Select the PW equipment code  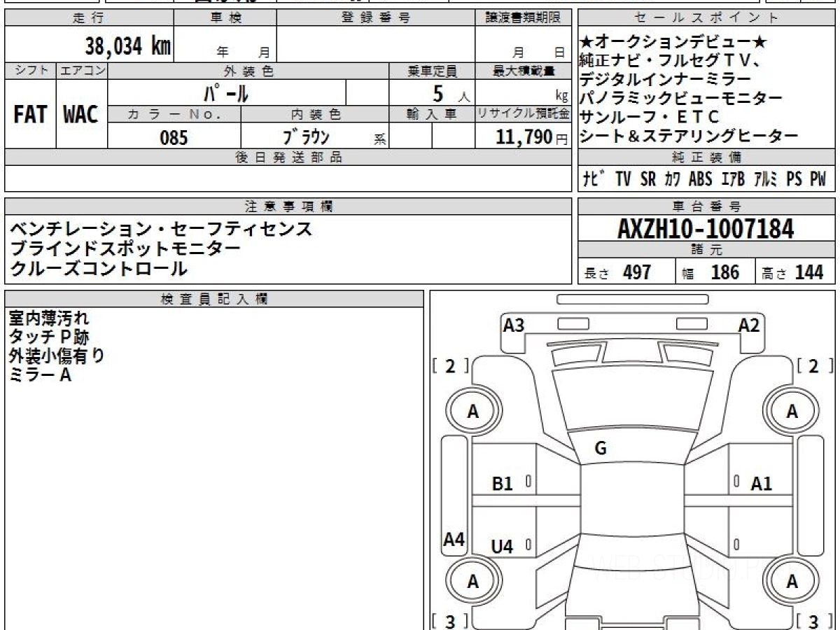[818, 179]
